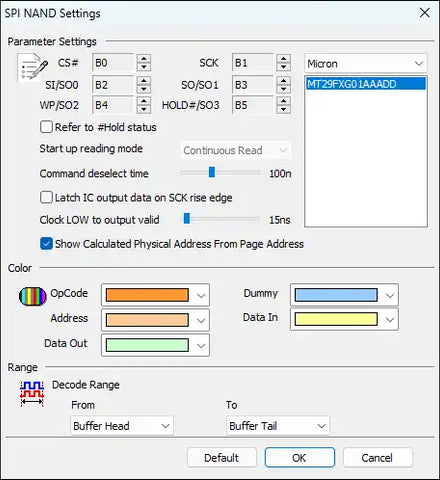
Task: Open the OpCode orange color dropdown
Action: [155, 295]
